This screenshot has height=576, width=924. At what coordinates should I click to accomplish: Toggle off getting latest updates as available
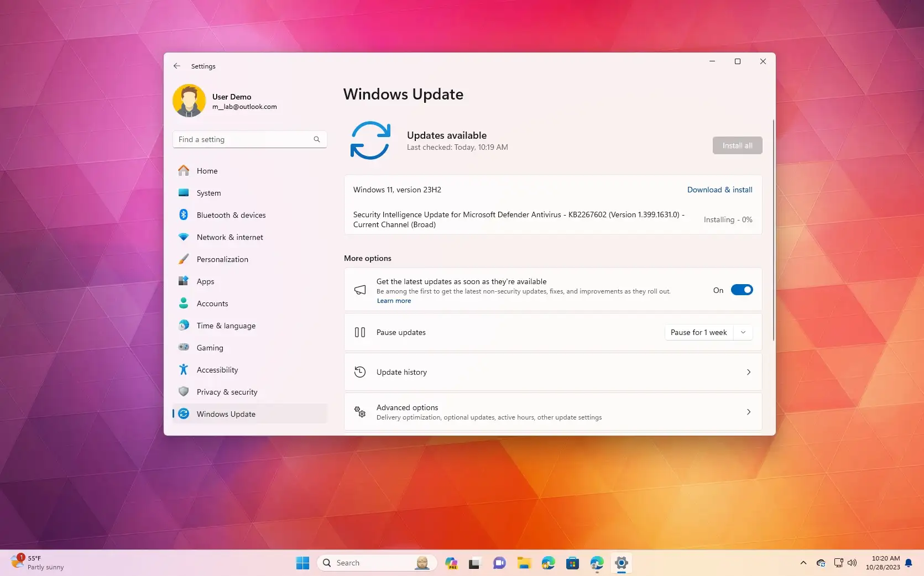pyautogui.click(x=742, y=290)
